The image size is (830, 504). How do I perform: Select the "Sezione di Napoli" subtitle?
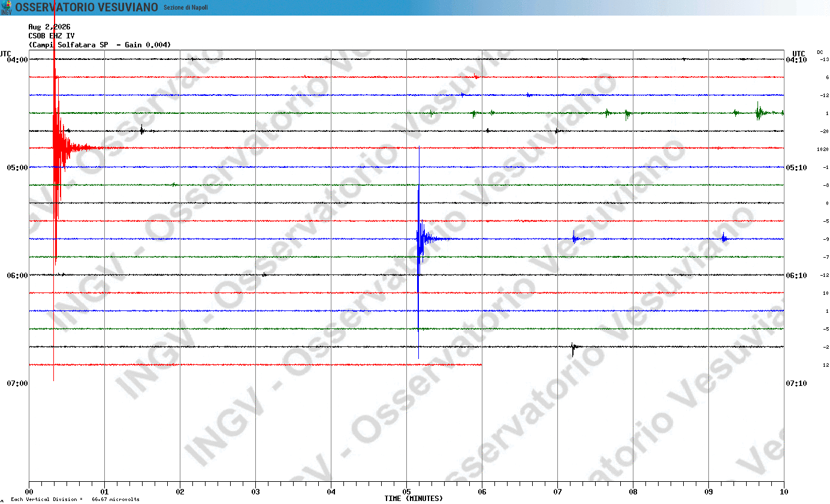pyautogui.click(x=186, y=7)
